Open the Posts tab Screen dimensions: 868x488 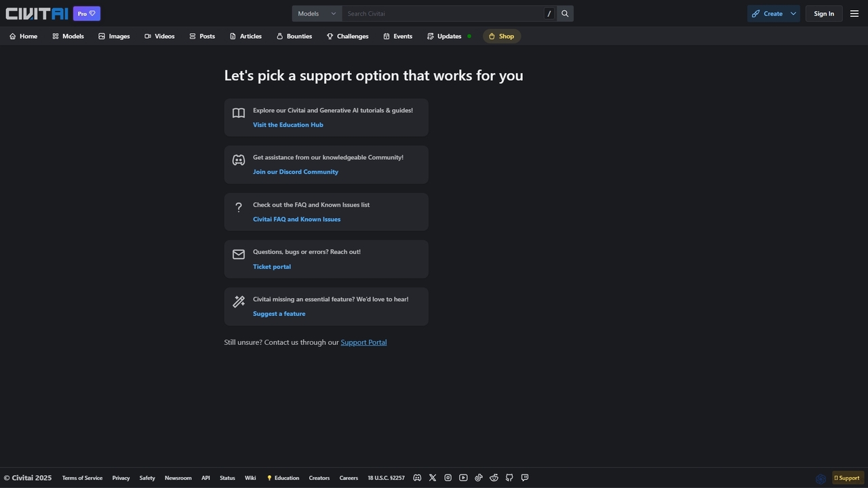(x=202, y=36)
